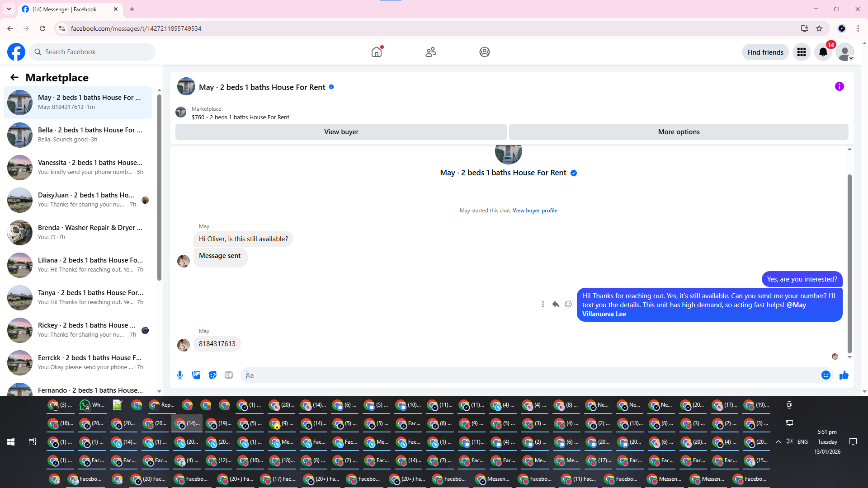Reply to the sent message arrow icon
Viewport: 868px width, 488px height.
click(556, 305)
